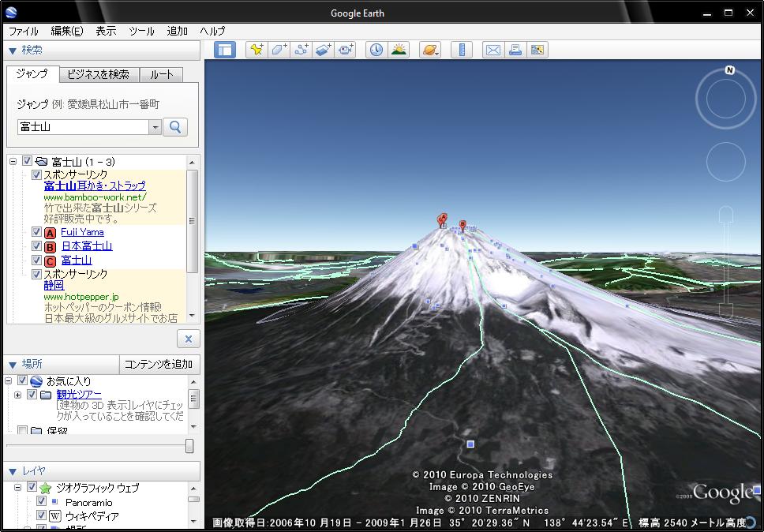Image resolution: width=764 pixels, height=532 pixels.
Task: Add a polygon from the toolbar
Action: click(279, 50)
